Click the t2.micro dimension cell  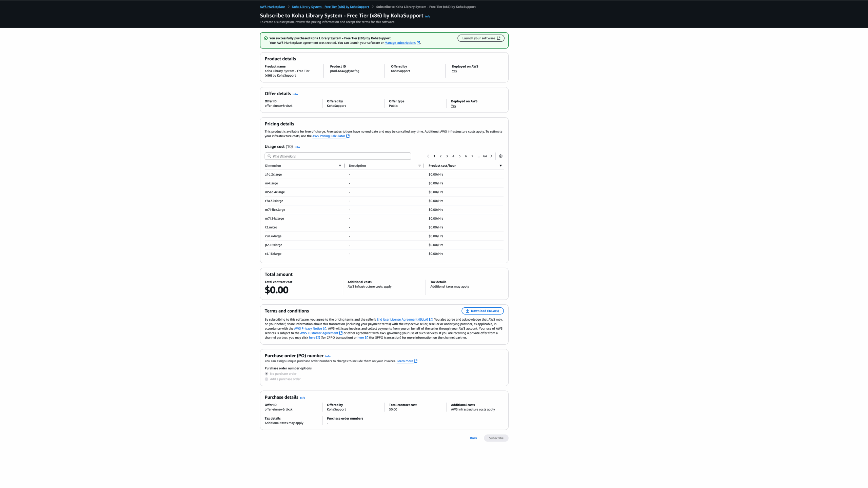[x=271, y=227]
